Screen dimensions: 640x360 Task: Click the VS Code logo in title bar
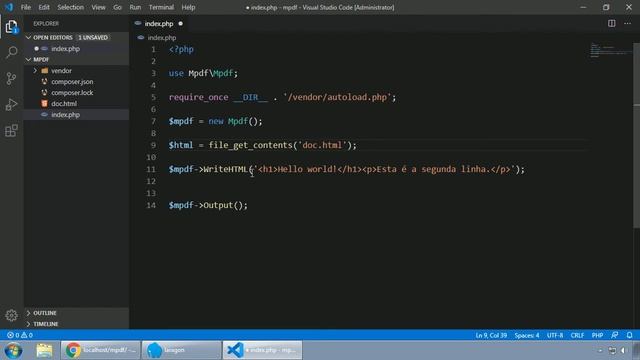click(x=9, y=7)
